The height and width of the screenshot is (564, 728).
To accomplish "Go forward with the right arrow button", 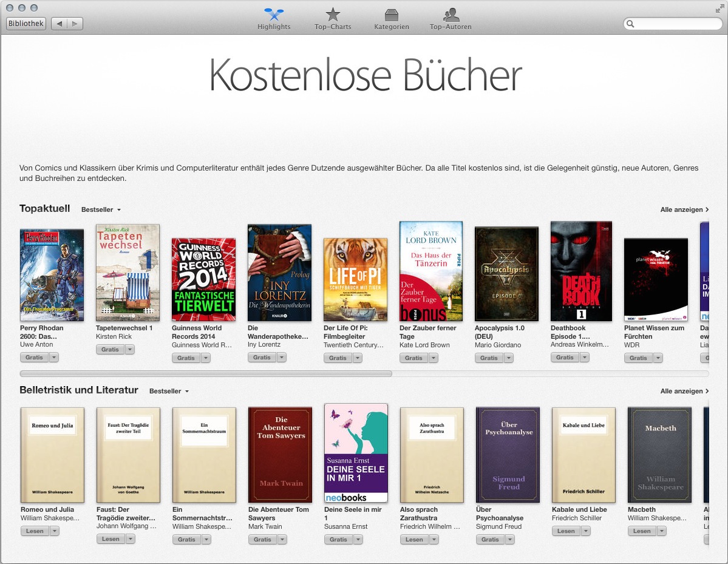I will pyautogui.click(x=75, y=24).
